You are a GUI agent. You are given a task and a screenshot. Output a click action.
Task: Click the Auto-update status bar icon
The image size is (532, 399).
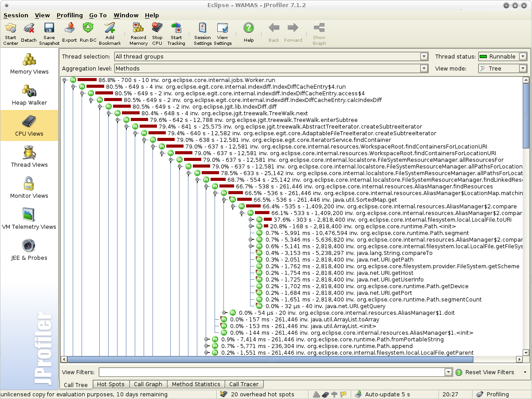point(358,394)
